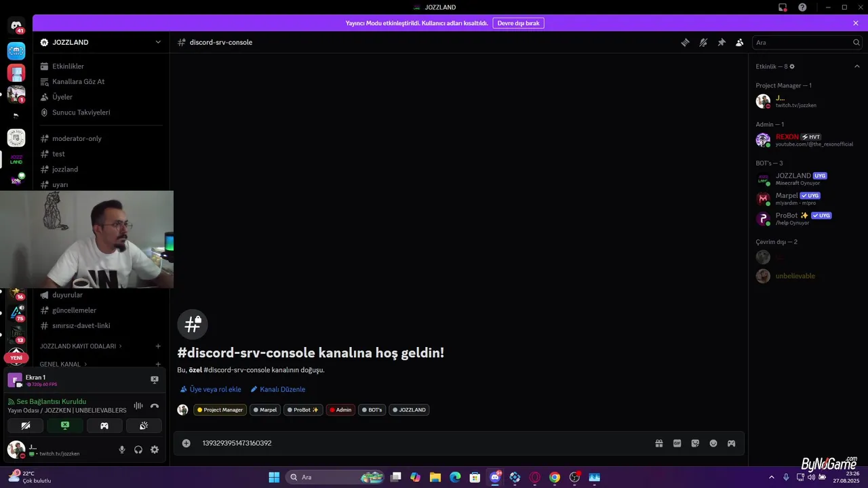Open apps gamepad icon in message bar
868x488 pixels.
pyautogui.click(x=732, y=443)
